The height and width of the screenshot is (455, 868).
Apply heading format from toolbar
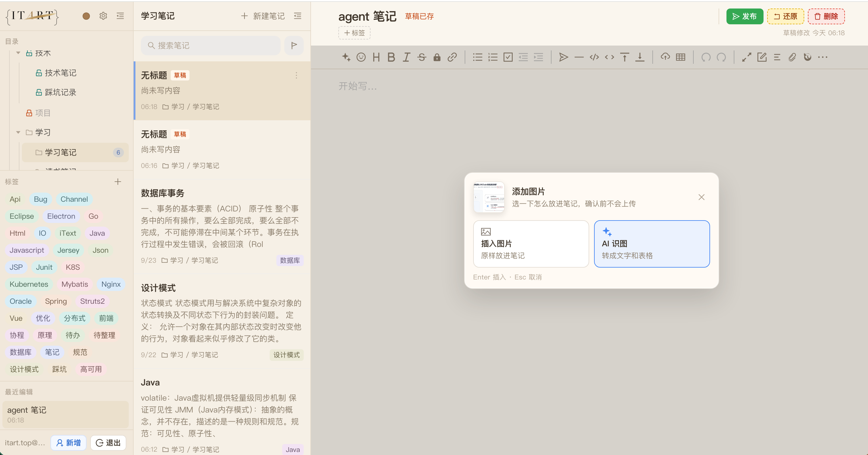[376, 57]
